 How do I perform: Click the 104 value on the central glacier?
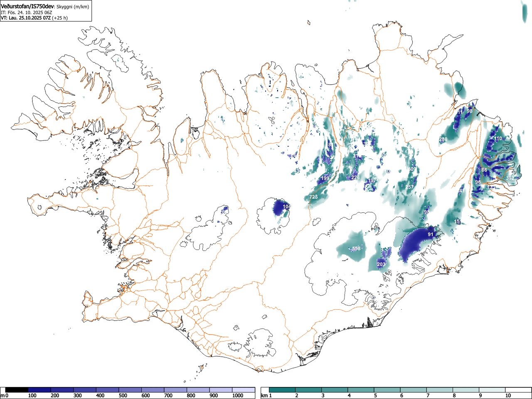point(287,207)
